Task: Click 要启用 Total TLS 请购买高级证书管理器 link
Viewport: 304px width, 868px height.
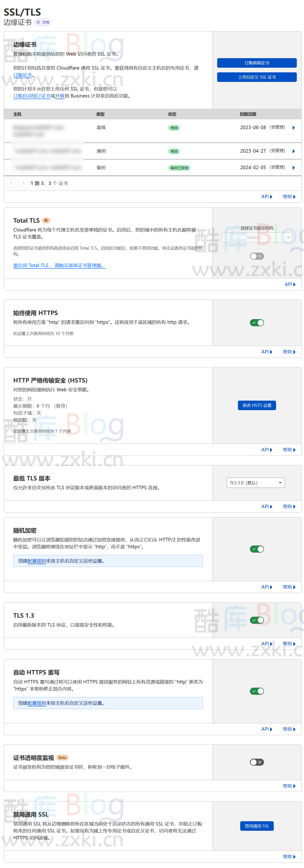Action: point(59,265)
